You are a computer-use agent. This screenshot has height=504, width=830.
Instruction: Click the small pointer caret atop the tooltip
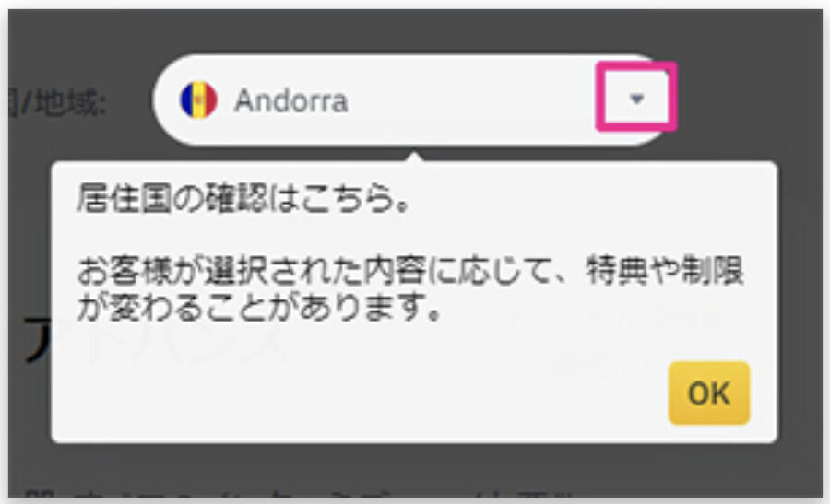pyautogui.click(x=415, y=158)
